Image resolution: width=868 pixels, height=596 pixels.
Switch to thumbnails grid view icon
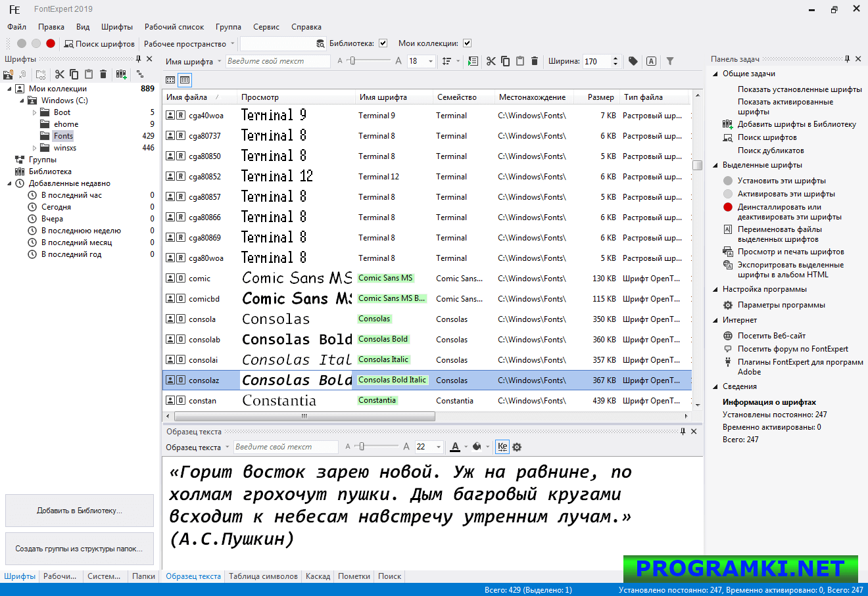(170, 80)
